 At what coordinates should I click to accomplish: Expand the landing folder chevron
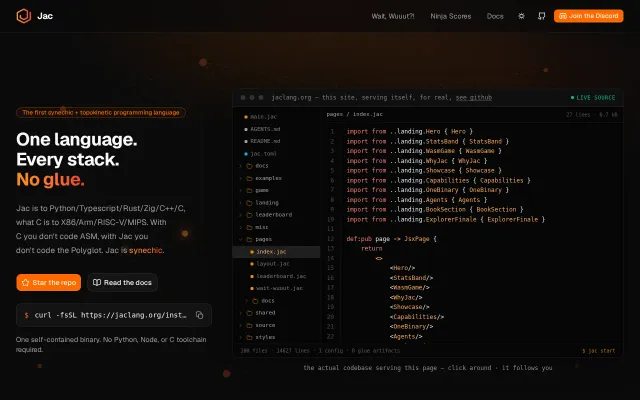click(x=240, y=202)
